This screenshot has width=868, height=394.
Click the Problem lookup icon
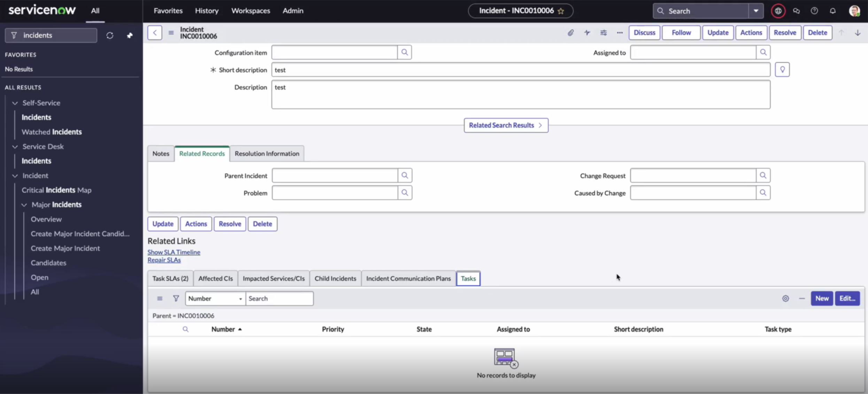[x=405, y=193]
